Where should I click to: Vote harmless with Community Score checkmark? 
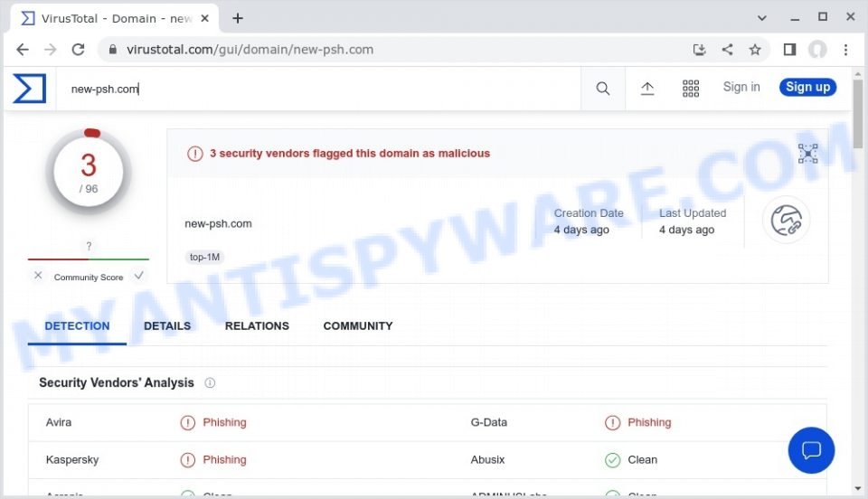pos(139,276)
